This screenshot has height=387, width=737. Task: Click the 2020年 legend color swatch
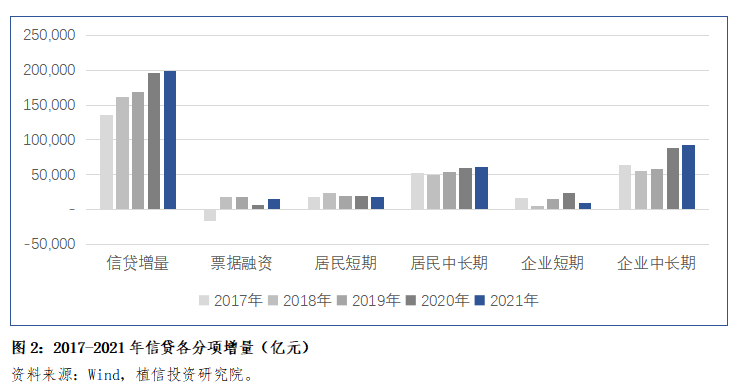[x=411, y=300]
